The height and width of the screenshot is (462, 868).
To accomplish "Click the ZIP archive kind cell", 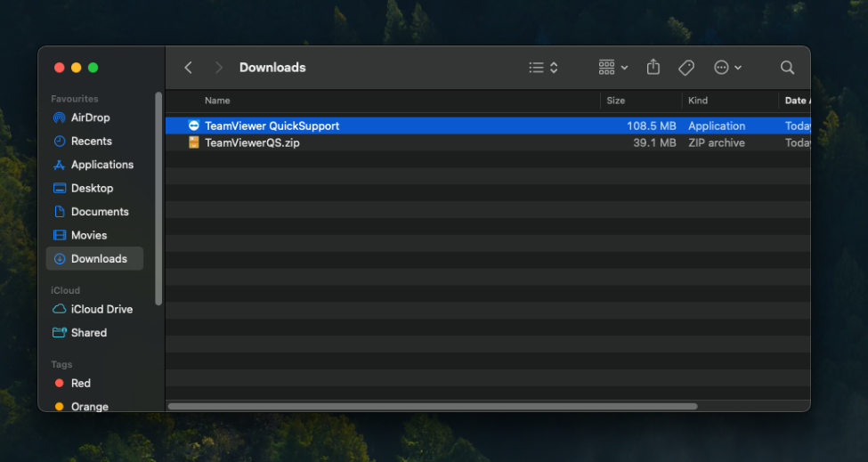I will (717, 142).
